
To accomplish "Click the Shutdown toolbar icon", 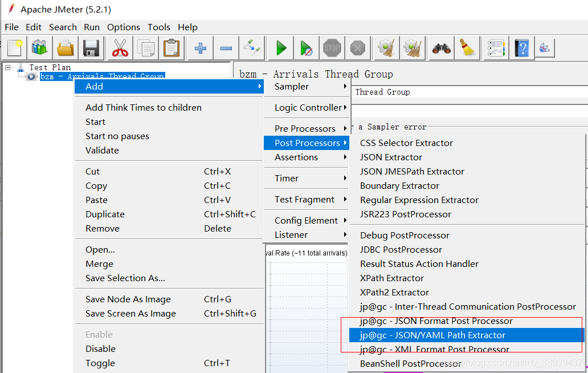I will (x=358, y=48).
